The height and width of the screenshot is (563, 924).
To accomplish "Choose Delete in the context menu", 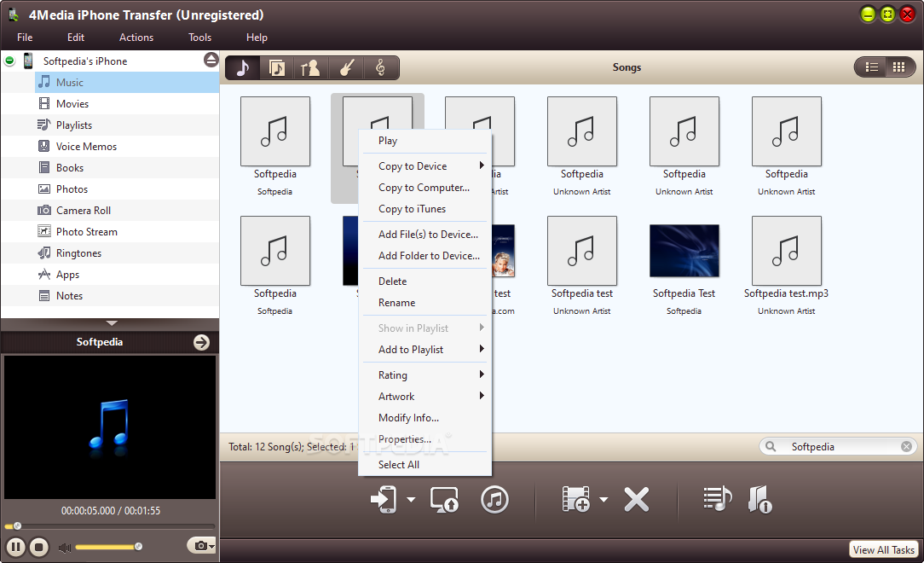I will click(x=424, y=281).
